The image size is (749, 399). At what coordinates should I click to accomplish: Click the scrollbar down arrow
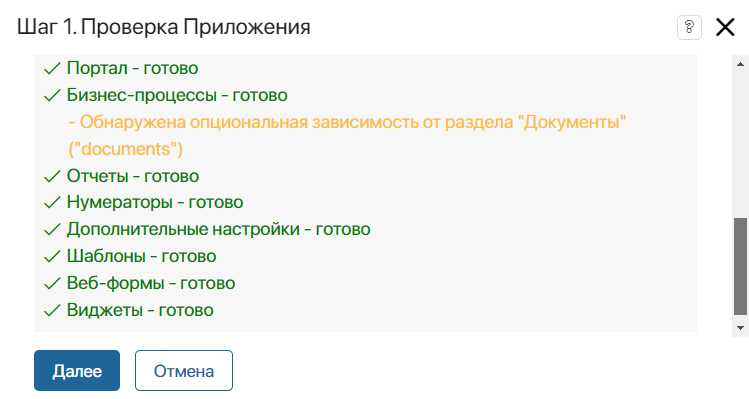740,328
